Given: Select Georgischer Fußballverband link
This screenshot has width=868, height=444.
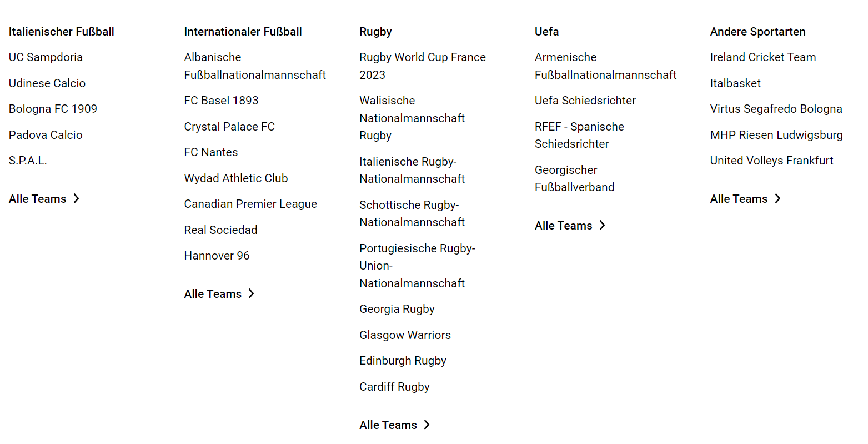Looking at the screenshot, I should 574,178.
